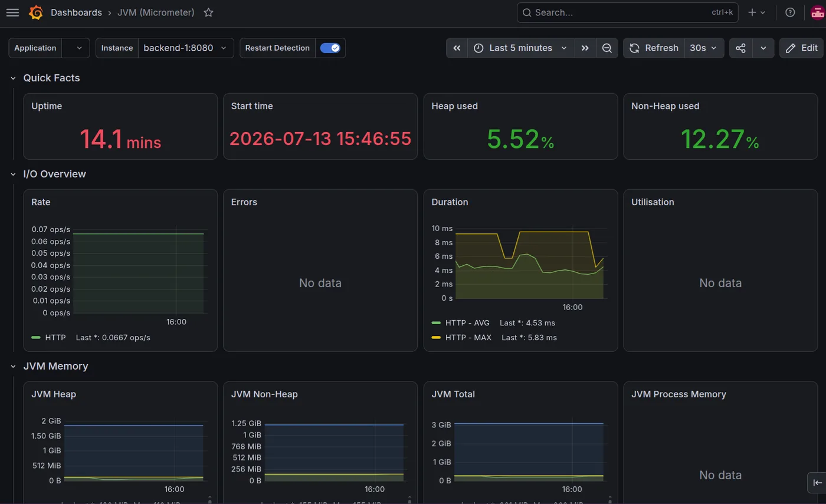
Task: Open the 30s refresh interval dropdown
Action: [704, 48]
